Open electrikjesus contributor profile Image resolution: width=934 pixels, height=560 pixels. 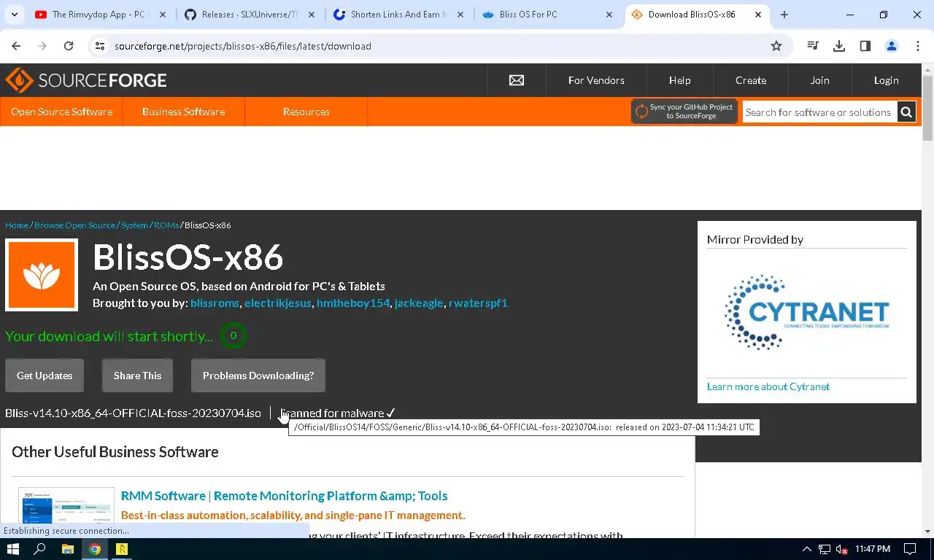(278, 303)
